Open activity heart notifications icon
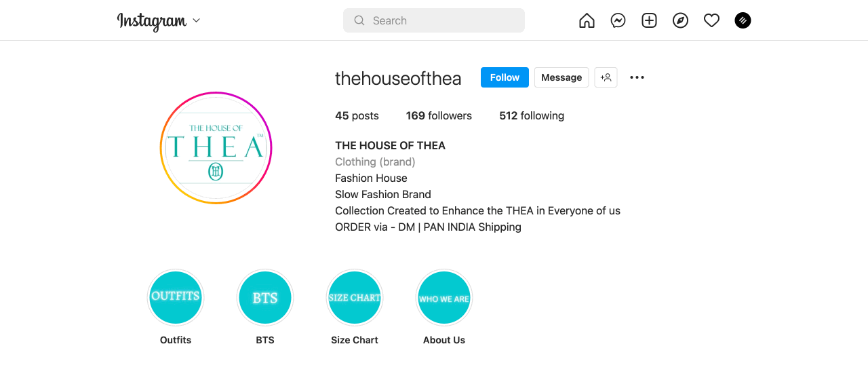This screenshot has width=868, height=380. pyautogui.click(x=711, y=21)
